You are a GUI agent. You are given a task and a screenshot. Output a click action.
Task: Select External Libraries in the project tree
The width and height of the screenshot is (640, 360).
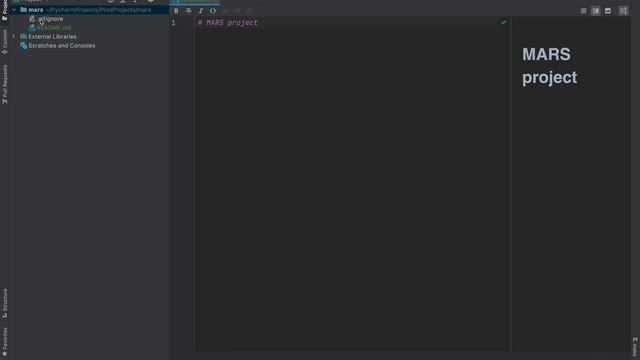click(x=52, y=37)
